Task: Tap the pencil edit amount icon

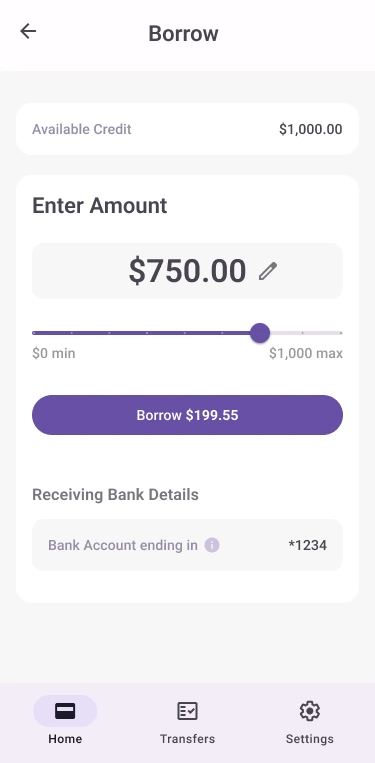Action: (268, 271)
